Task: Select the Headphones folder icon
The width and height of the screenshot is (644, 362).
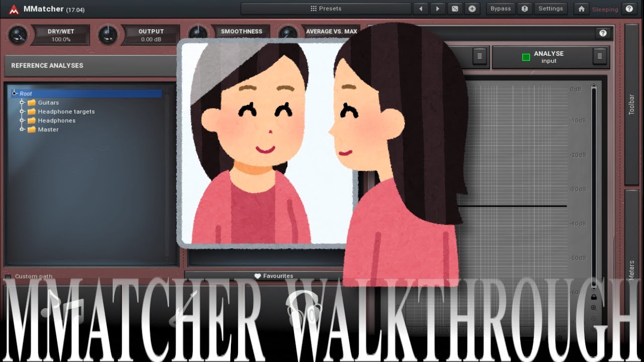Action: (32, 121)
